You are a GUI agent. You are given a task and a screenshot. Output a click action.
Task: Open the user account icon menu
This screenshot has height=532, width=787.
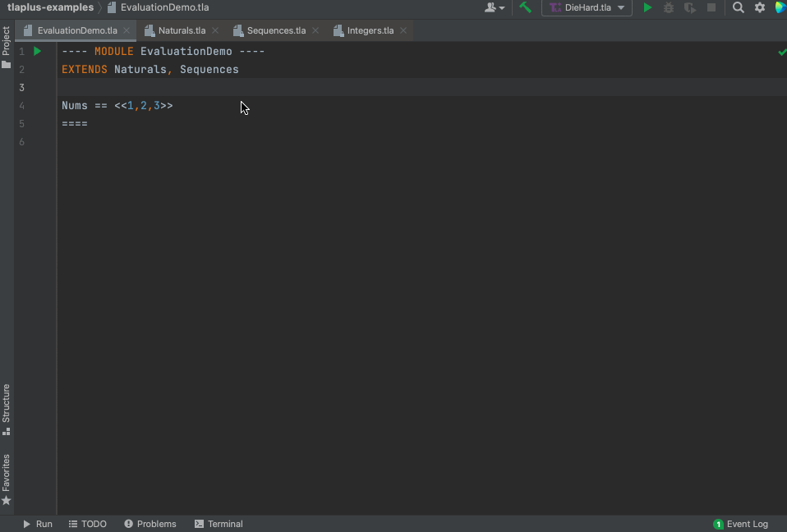495,7
